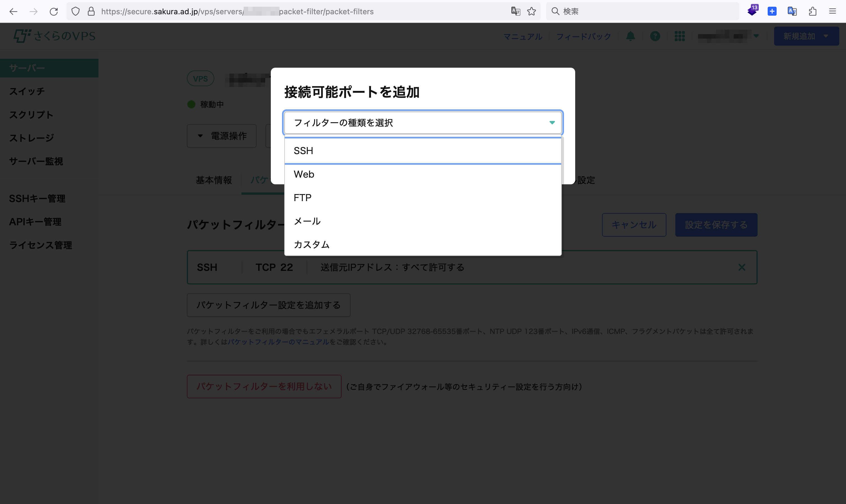Click the 稼動中 status text

tap(212, 105)
